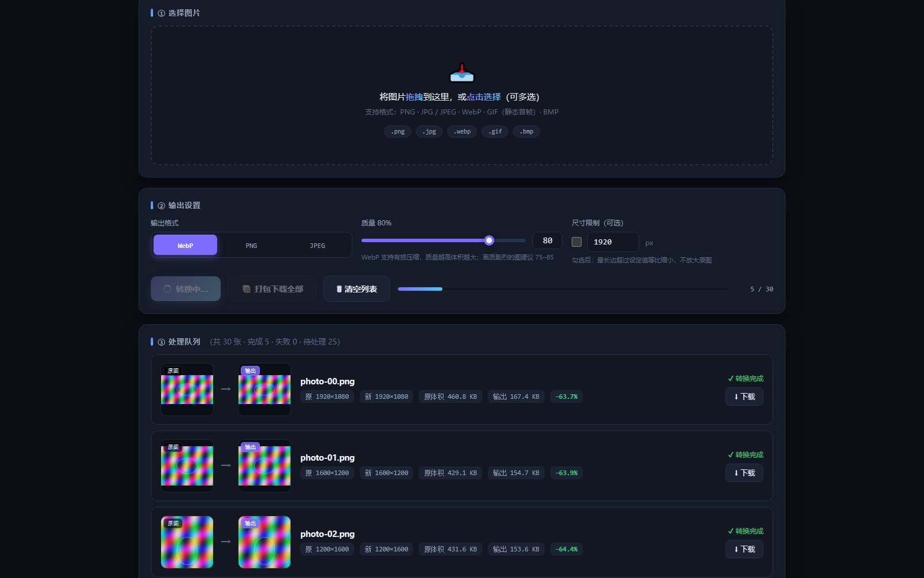Click the .webp format chip
Image resolution: width=924 pixels, height=578 pixels.
coord(462,131)
